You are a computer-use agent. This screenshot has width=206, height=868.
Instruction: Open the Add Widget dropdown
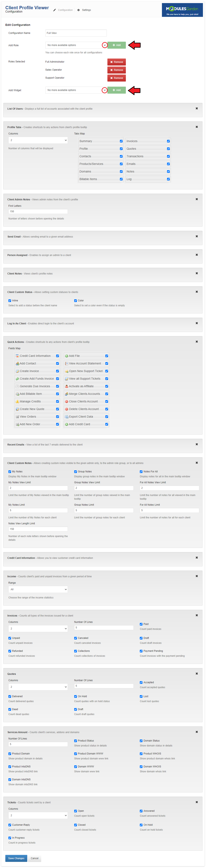click(x=76, y=90)
